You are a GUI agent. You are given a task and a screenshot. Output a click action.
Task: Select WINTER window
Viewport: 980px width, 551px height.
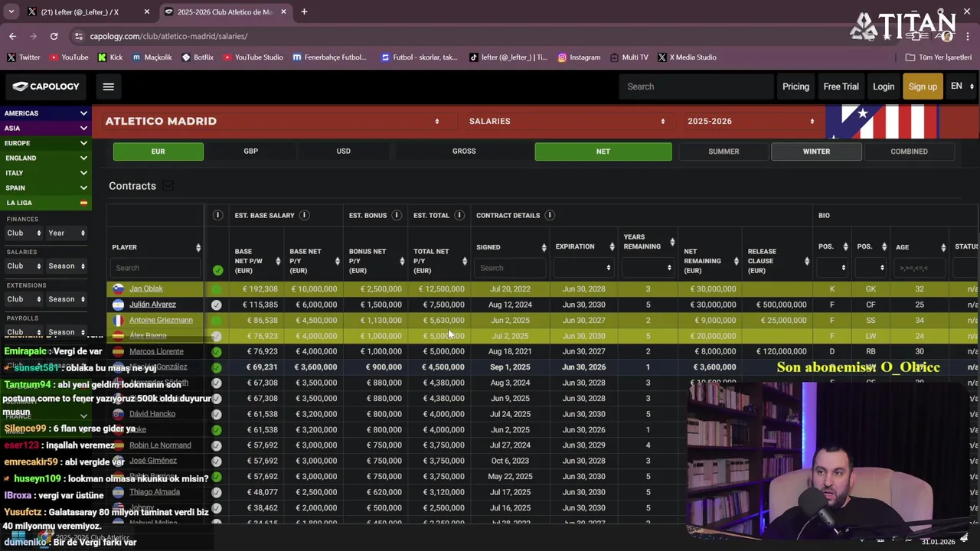click(x=816, y=152)
